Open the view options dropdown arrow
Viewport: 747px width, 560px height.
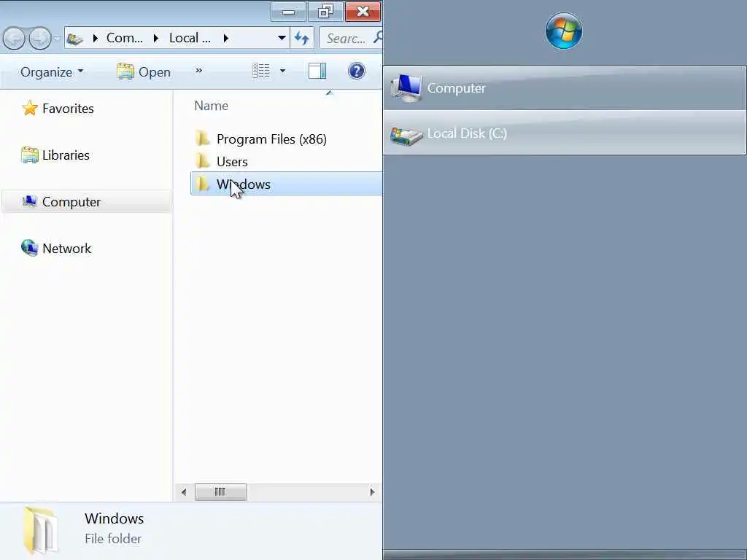tap(282, 71)
